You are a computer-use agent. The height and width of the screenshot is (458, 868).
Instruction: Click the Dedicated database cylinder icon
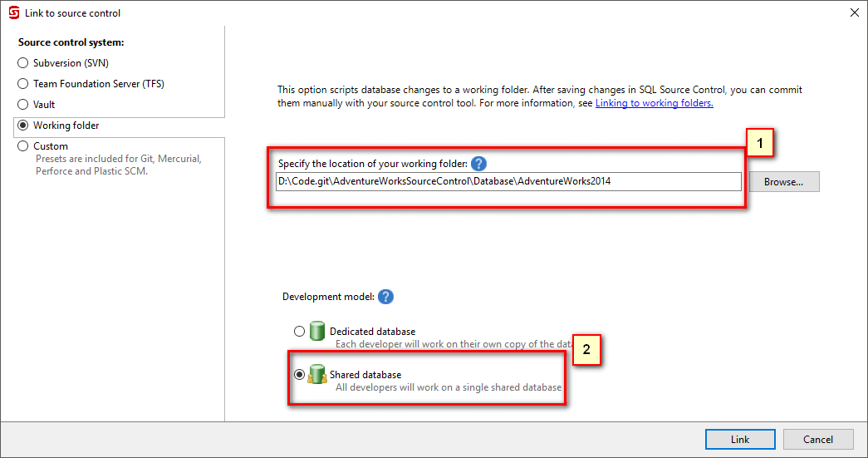click(317, 331)
